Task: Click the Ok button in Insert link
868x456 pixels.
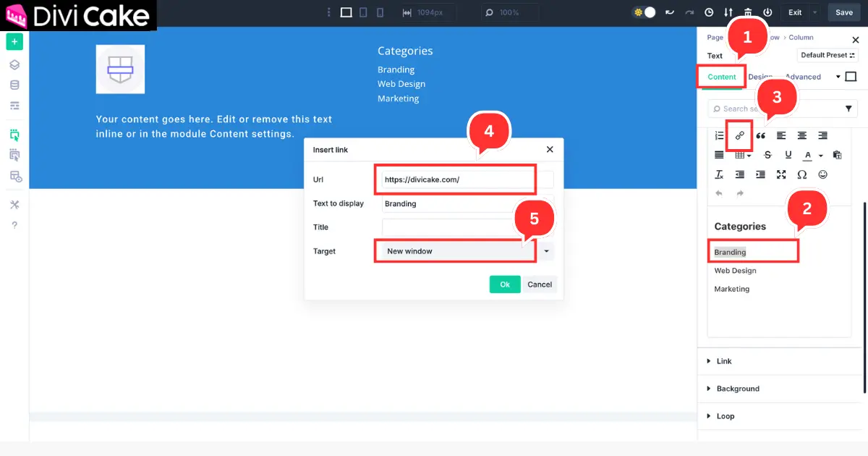Action: pos(505,284)
